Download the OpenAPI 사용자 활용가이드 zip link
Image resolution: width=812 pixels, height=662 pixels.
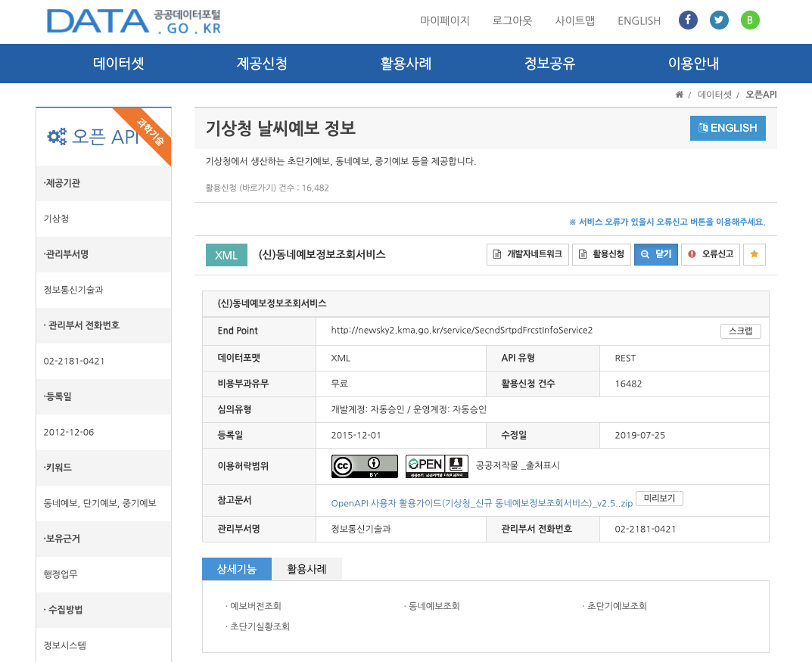coord(481,503)
